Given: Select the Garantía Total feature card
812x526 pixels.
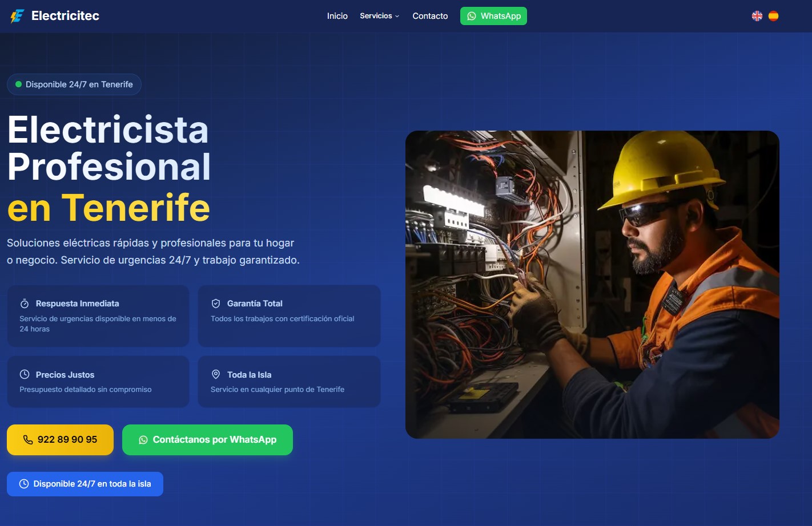Looking at the screenshot, I should tap(289, 315).
